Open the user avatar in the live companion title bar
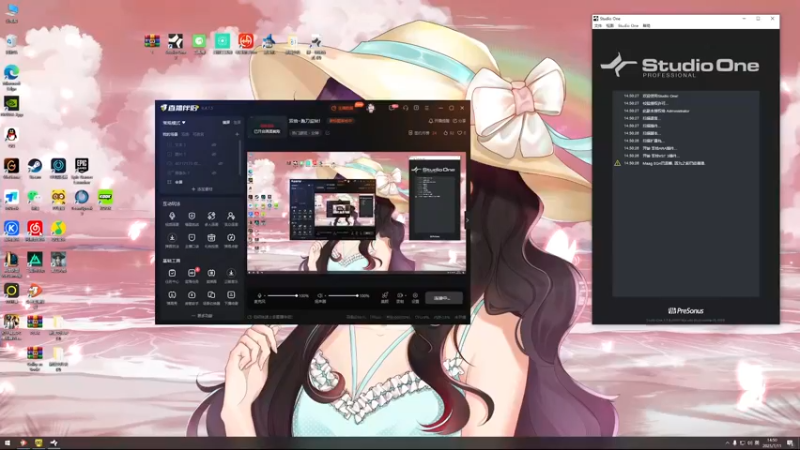The image size is (800, 450). coord(370,108)
